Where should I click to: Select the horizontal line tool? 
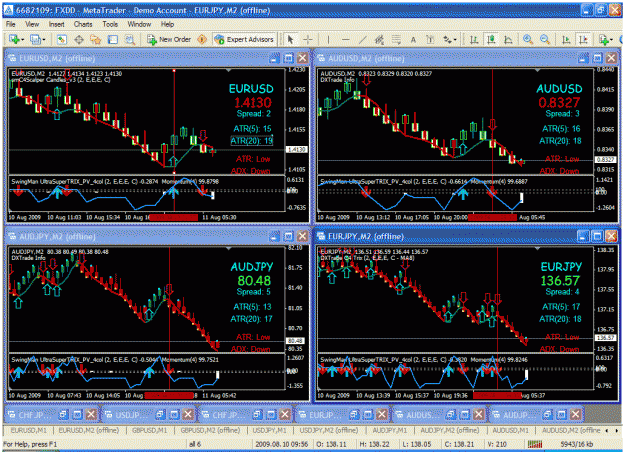346,39
